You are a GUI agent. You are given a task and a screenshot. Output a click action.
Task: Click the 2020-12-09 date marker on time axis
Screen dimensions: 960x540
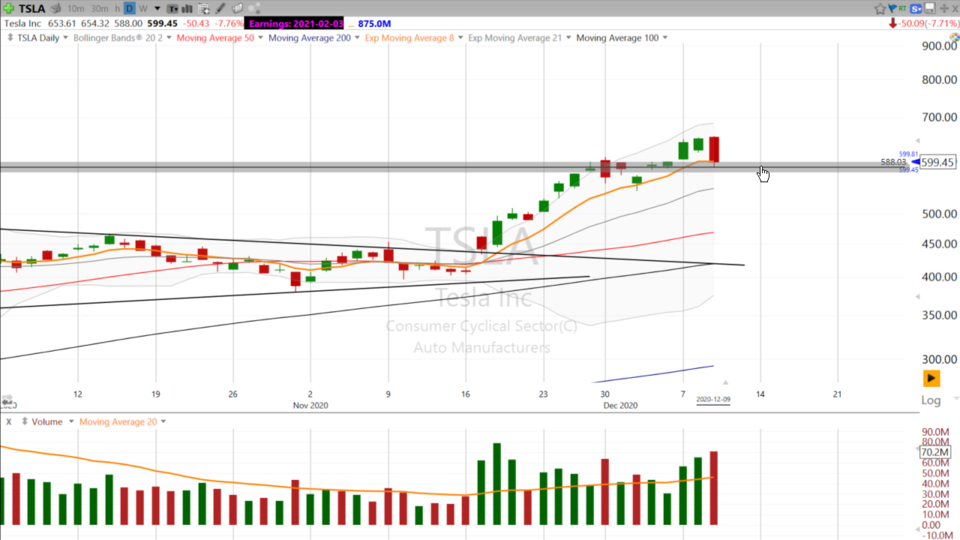coord(713,399)
